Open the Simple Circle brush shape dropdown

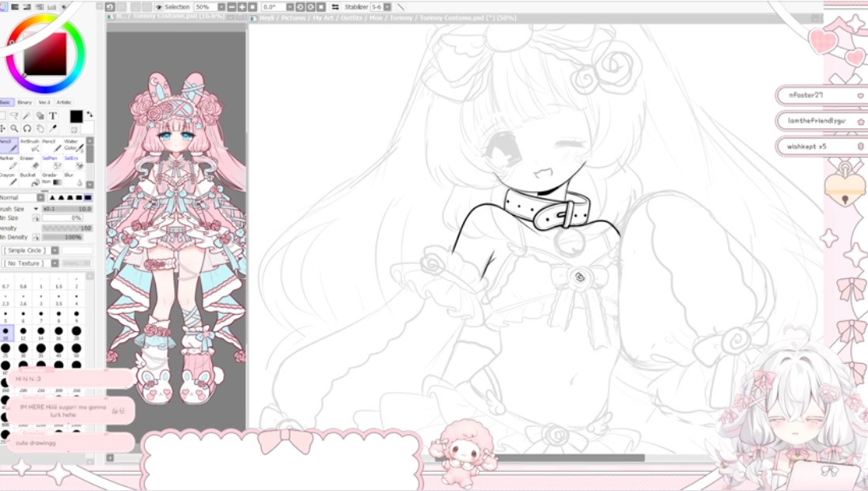coord(55,251)
